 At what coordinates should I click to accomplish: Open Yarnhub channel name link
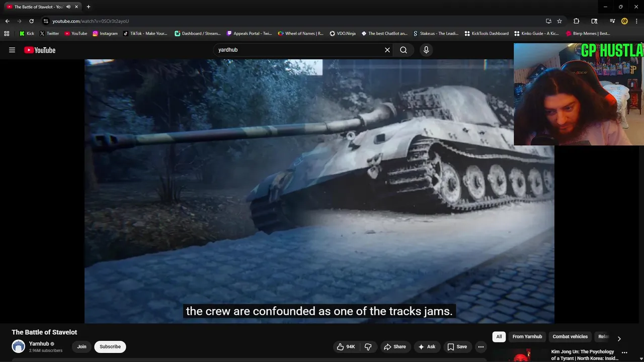point(39,344)
